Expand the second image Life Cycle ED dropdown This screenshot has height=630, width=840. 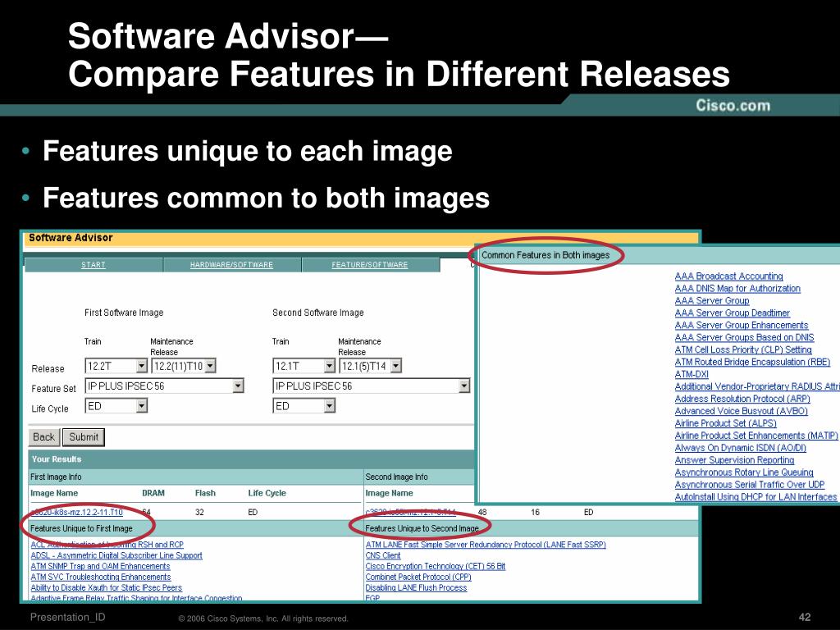pos(304,406)
